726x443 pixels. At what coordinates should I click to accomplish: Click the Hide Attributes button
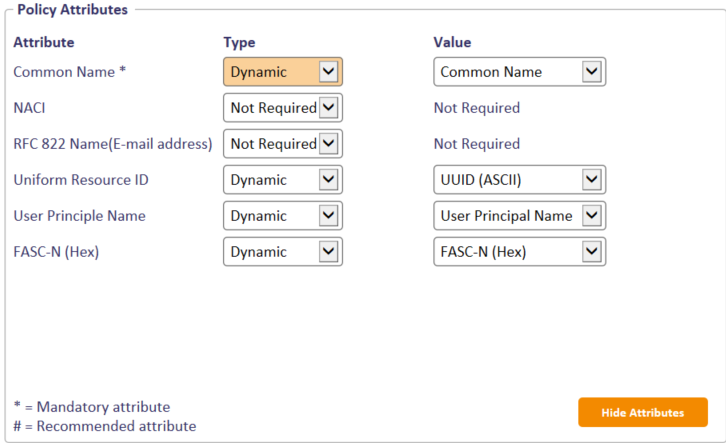tap(642, 412)
